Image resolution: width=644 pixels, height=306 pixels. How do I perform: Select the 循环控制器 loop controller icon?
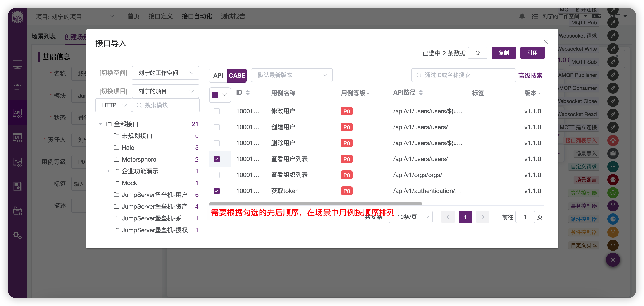pos(613,219)
